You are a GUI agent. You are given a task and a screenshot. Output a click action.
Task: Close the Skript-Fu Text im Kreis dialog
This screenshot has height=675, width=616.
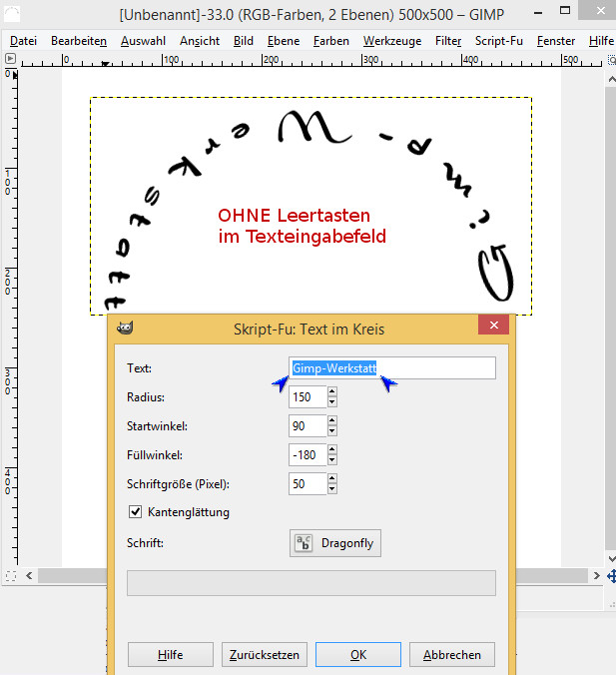click(x=494, y=325)
